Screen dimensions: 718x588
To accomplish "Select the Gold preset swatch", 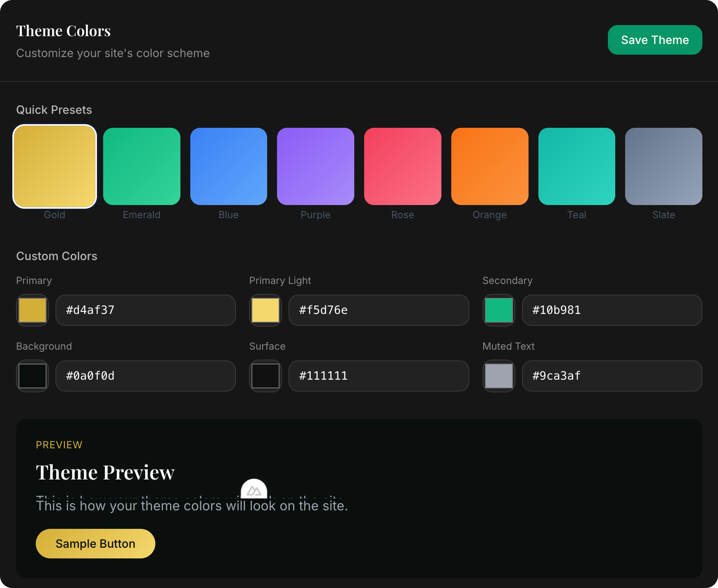I will point(55,166).
